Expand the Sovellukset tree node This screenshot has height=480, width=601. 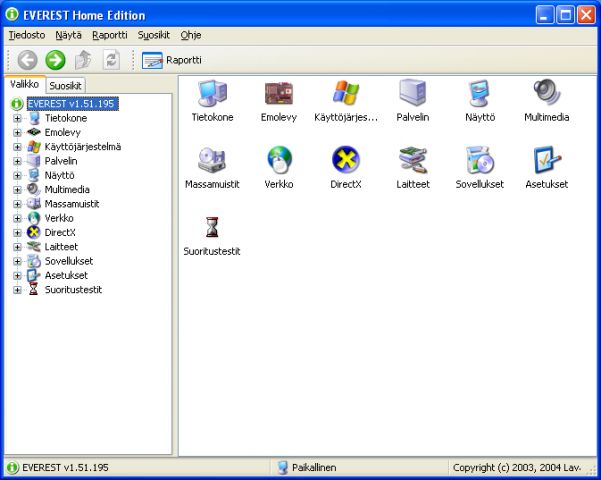[x=17, y=261]
